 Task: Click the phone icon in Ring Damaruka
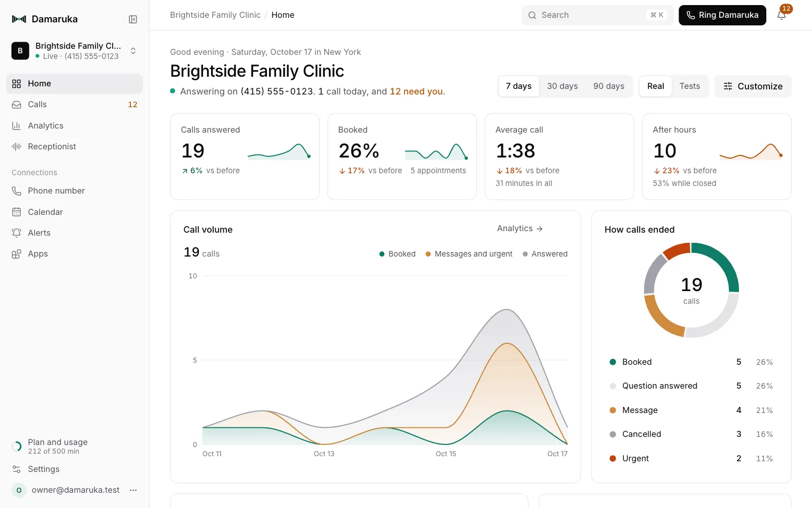click(x=690, y=15)
